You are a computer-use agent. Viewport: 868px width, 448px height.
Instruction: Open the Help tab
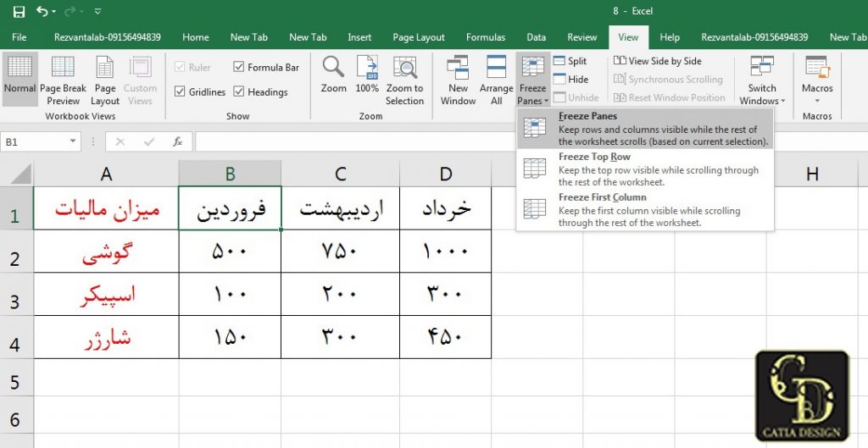coord(670,37)
